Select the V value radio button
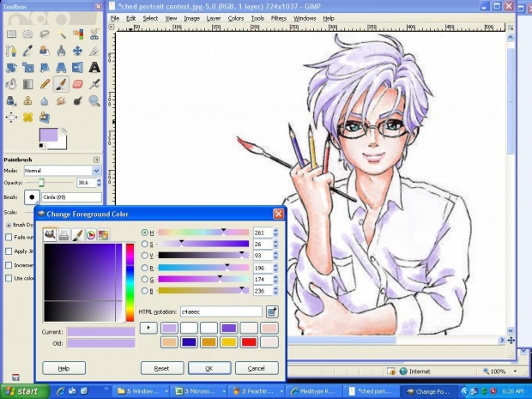This screenshot has width=532, height=399. (x=145, y=256)
